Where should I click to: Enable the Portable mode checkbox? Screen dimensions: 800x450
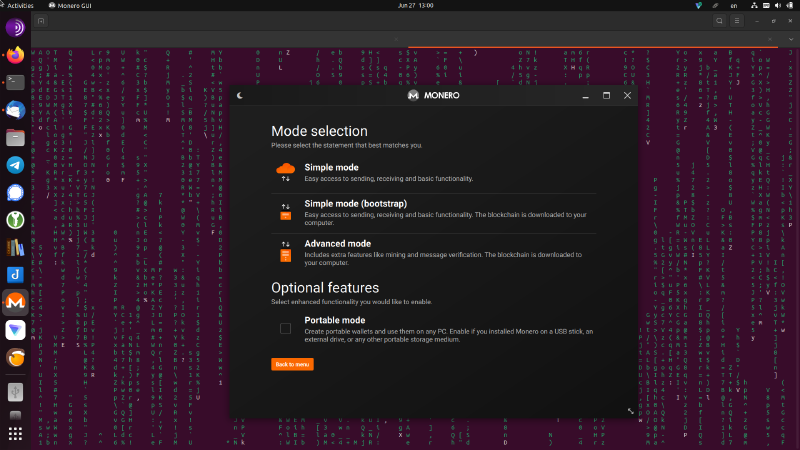[285, 328]
